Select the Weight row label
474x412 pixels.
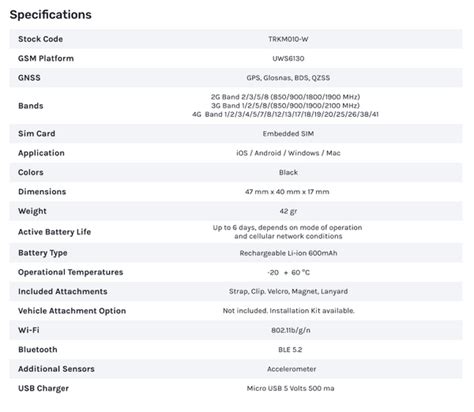32,211
